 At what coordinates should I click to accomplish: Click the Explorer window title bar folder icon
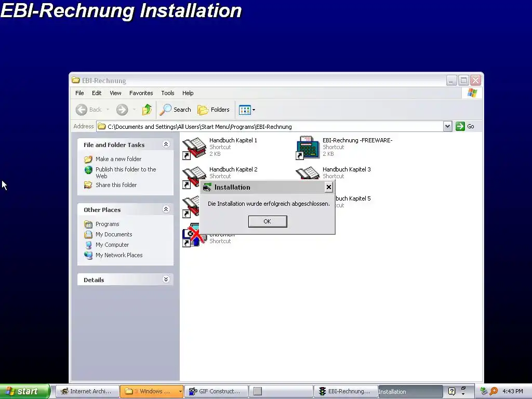pos(76,81)
